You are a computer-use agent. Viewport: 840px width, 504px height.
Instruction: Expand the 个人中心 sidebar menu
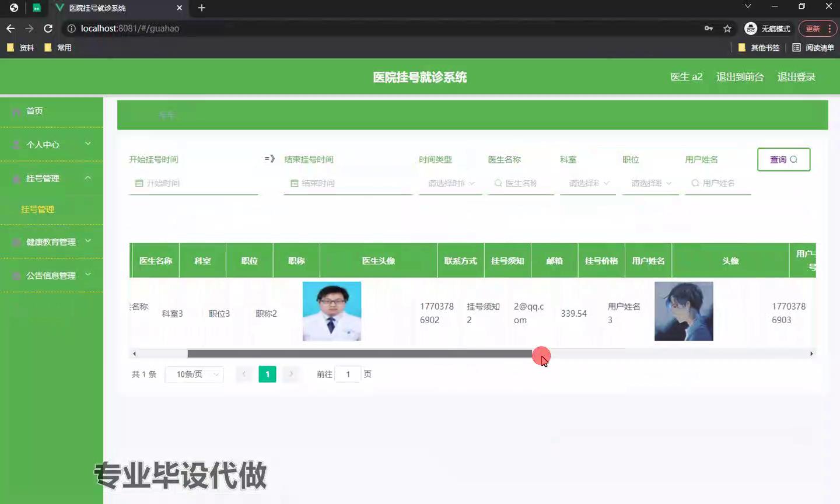click(x=51, y=145)
